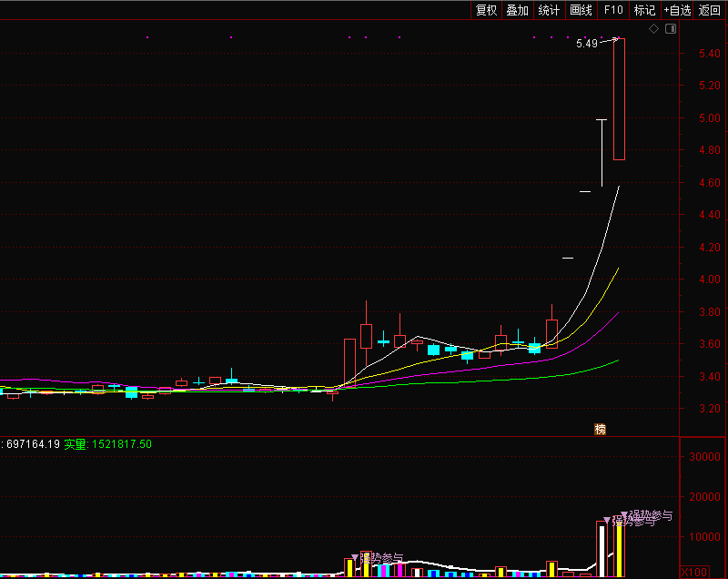728x579 pixels.
Task: Click the 5.00 price axis label
Action: 710,118
